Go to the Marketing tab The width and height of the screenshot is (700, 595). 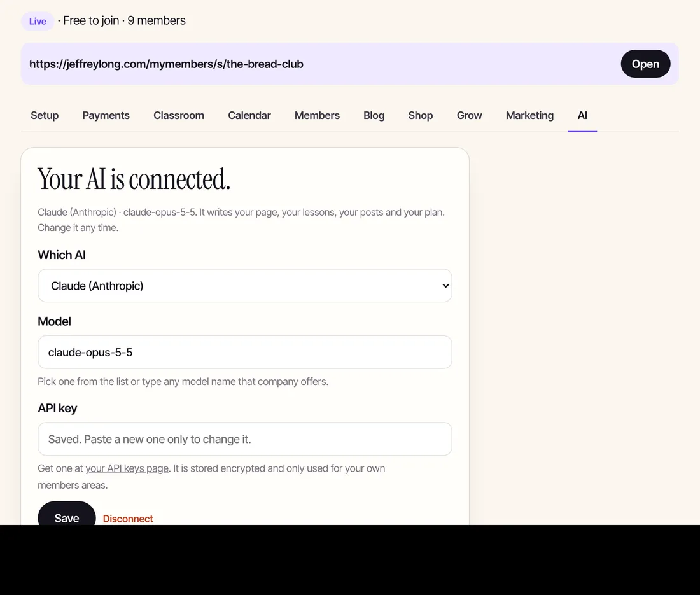click(529, 115)
